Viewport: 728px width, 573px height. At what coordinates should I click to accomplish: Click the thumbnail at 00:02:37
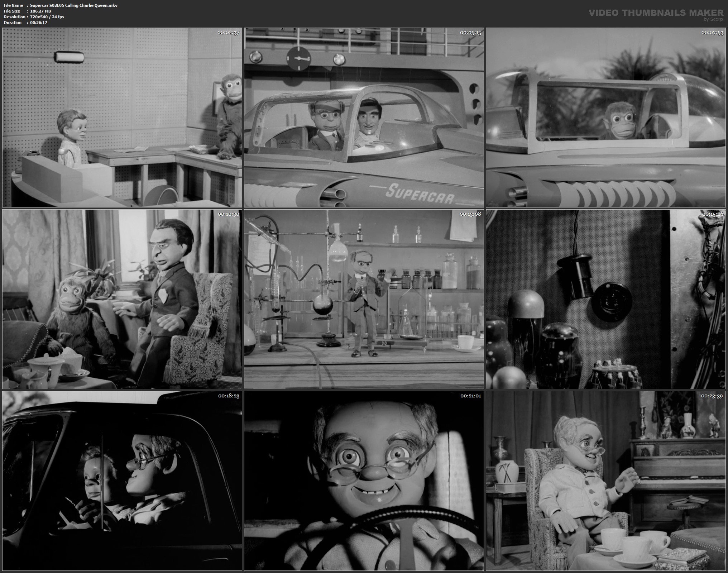tap(122, 118)
